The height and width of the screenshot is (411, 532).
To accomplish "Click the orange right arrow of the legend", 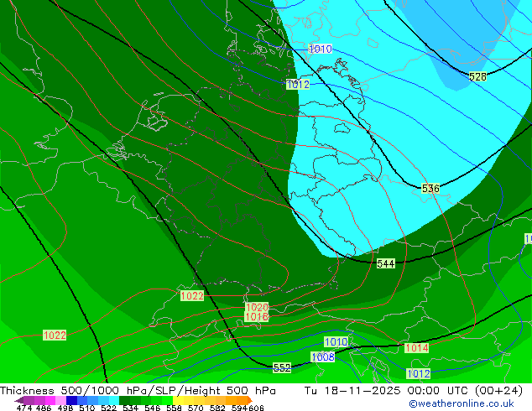I will coord(250,400).
